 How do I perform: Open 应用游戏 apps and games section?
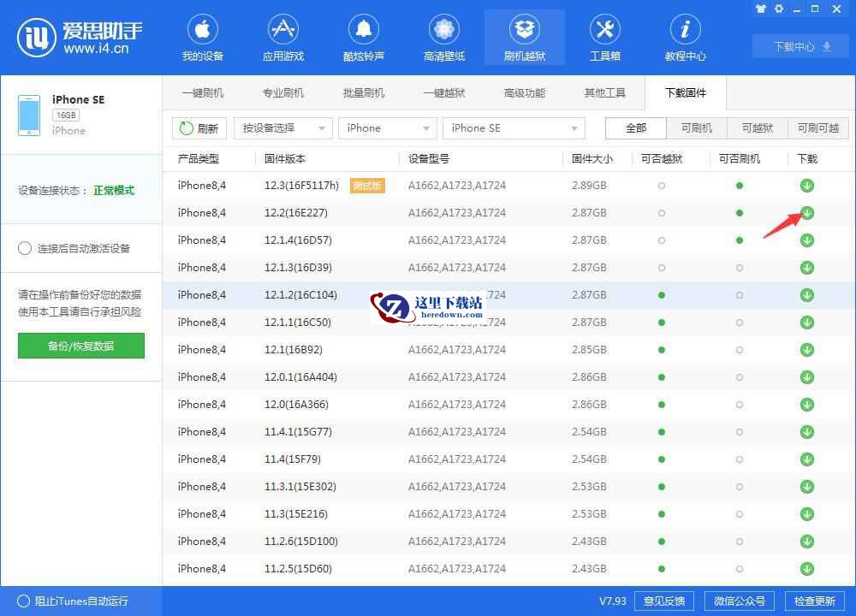[x=282, y=38]
